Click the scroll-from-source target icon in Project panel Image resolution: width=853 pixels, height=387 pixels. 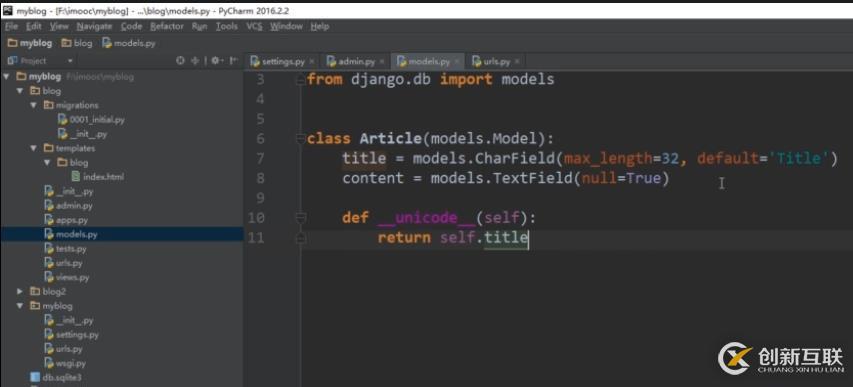click(180, 61)
